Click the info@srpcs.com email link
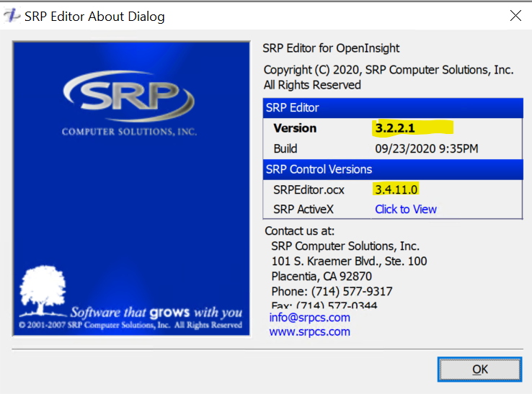This screenshot has height=394, width=532. [x=309, y=318]
